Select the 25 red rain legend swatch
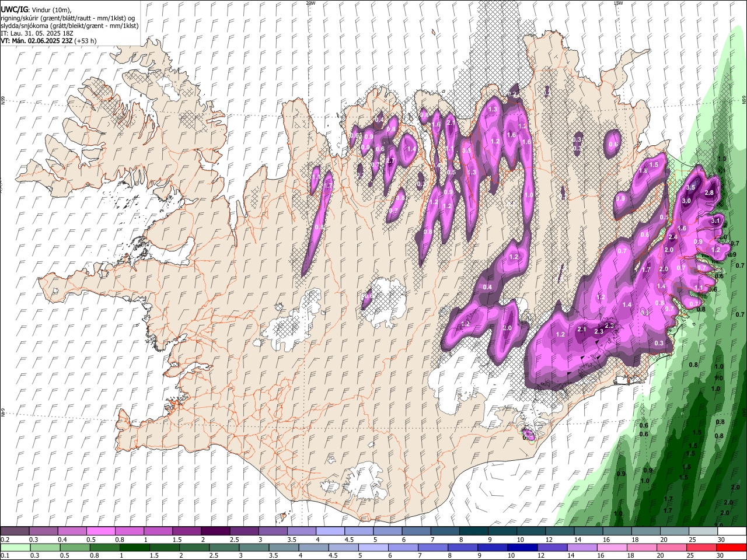Viewport: 747px width, 560px height. [x=700, y=548]
